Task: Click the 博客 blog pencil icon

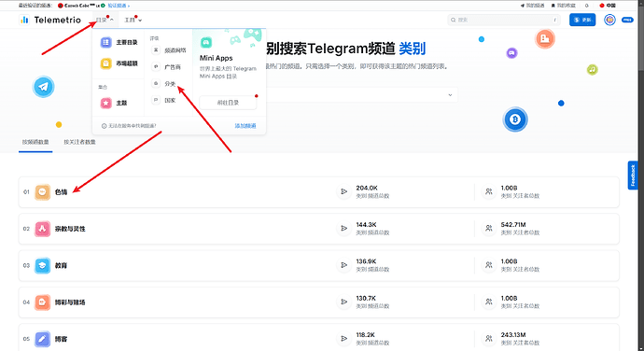Action: 42,339
